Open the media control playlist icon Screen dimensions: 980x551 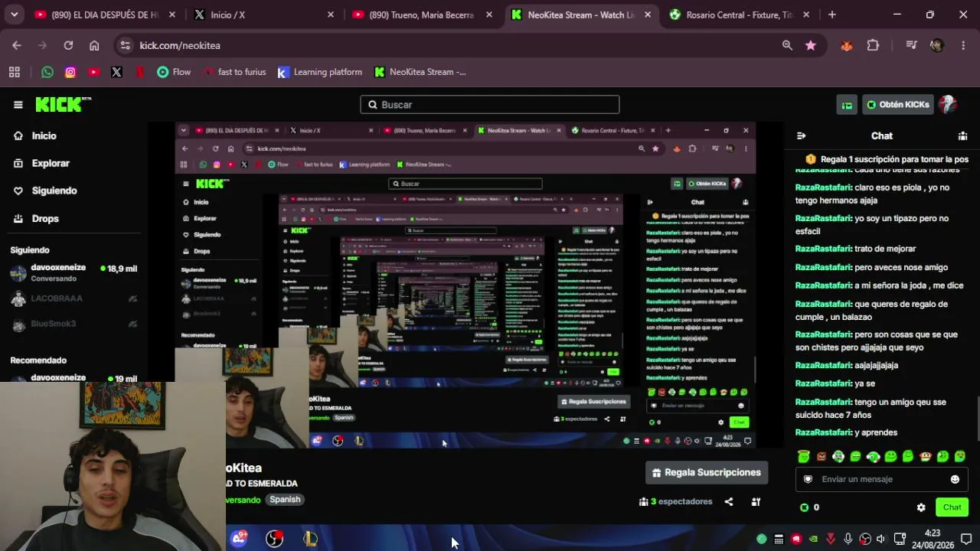(911, 45)
